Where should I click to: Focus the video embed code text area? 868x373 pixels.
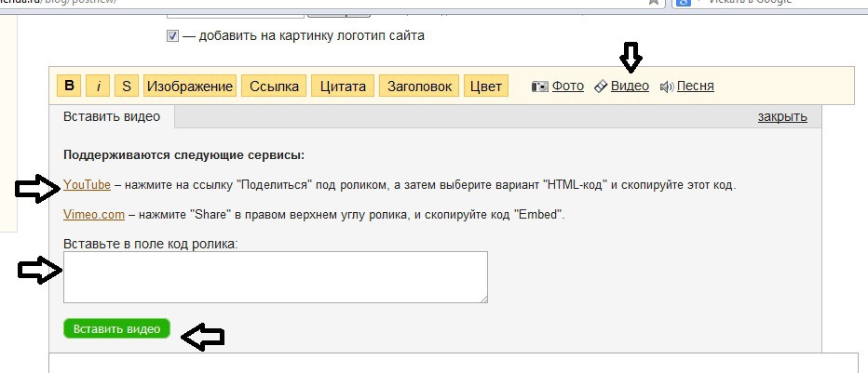tap(276, 277)
